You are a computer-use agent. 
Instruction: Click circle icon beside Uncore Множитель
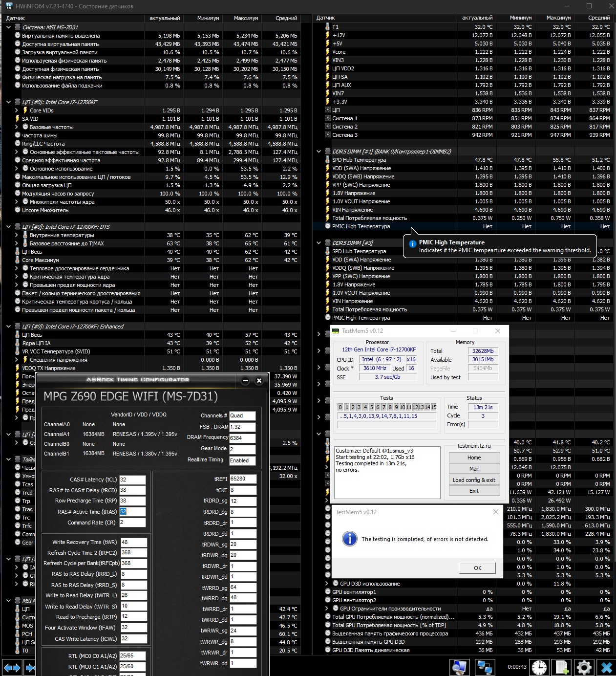tap(18, 210)
